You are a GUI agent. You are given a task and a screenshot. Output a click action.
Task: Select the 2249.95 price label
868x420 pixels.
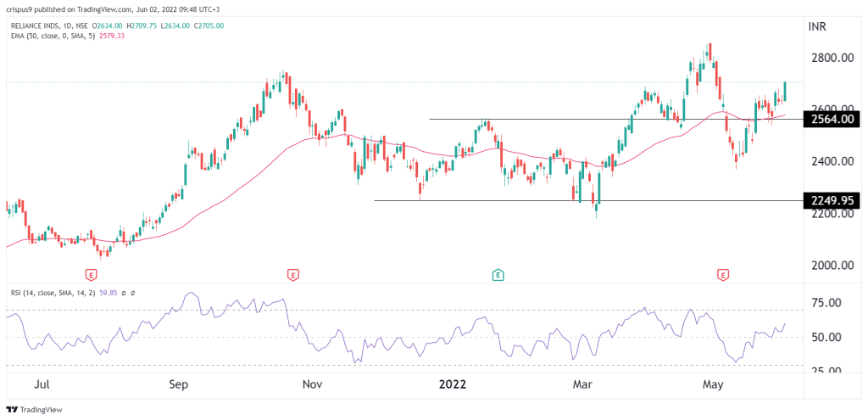point(832,200)
